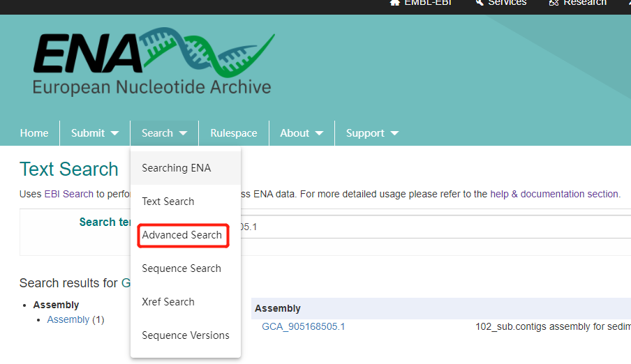Choose Xref Search menu entry
This screenshot has height=364, width=631.
168,302
